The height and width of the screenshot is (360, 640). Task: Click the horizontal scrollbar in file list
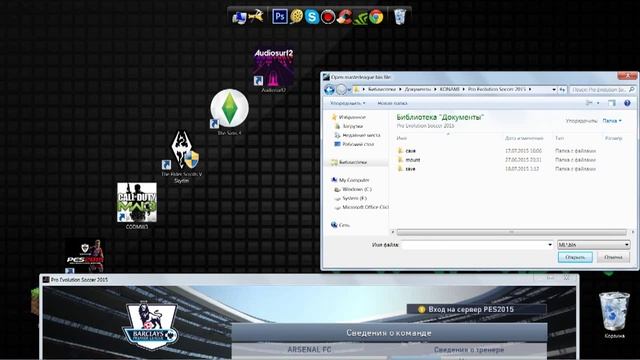511,232
